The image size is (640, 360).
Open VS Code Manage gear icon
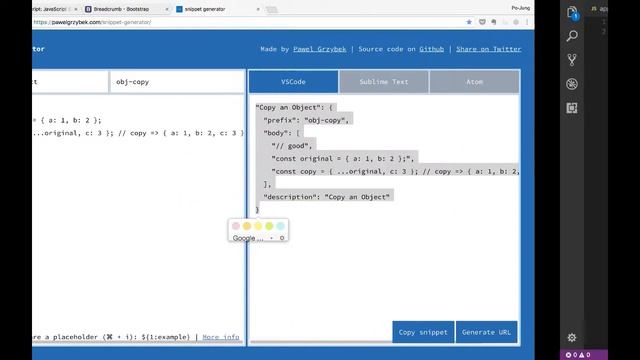(572, 338)
